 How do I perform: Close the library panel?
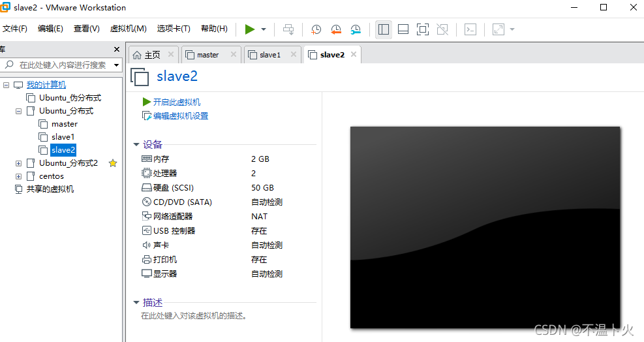(x=117, y=50)
